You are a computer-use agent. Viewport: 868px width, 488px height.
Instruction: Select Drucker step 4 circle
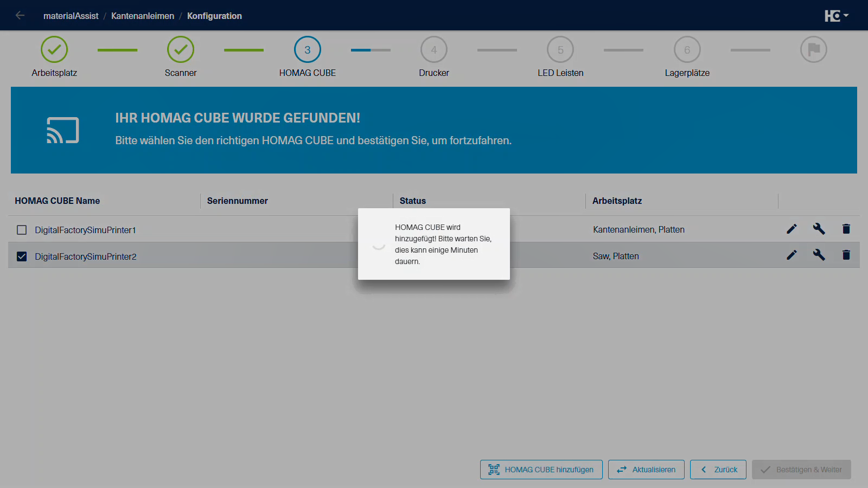click(434, 49)
